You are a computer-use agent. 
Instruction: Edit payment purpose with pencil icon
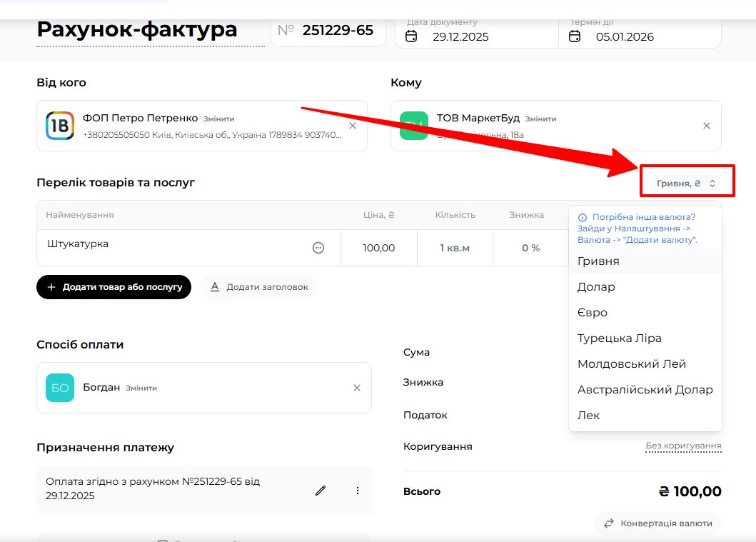coord(321,491)
